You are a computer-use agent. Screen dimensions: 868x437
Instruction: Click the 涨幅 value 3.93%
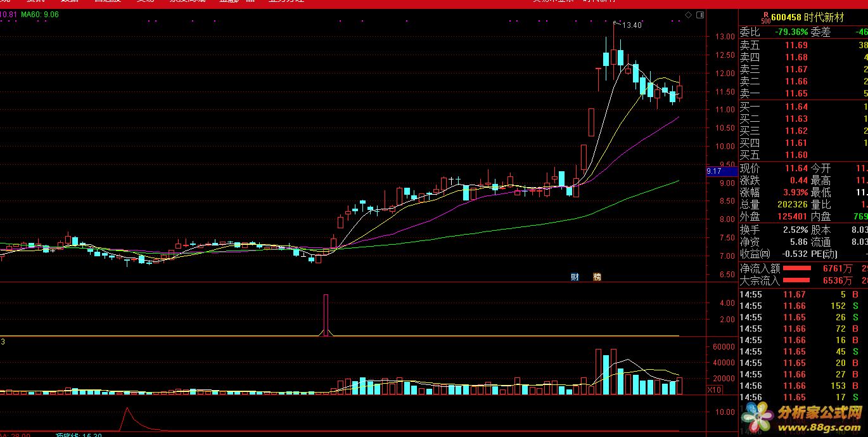tap(796, 192)
